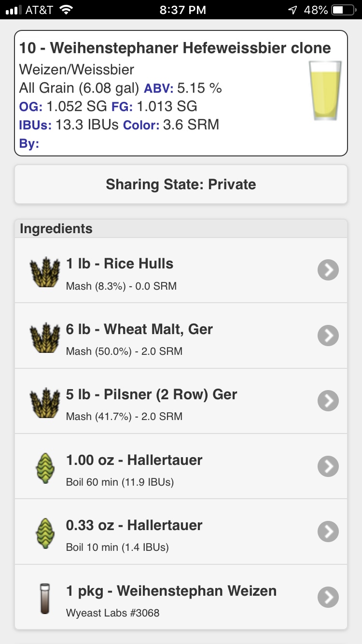
Task: Tap the 0.33 oz Hallertauer hop icon
Action: (44, 532)
